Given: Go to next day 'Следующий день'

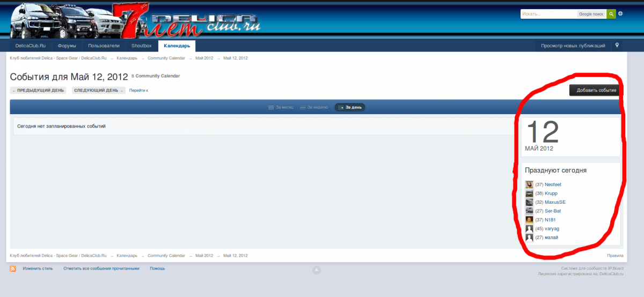Looking at the screenshot, I should (98, 91).
